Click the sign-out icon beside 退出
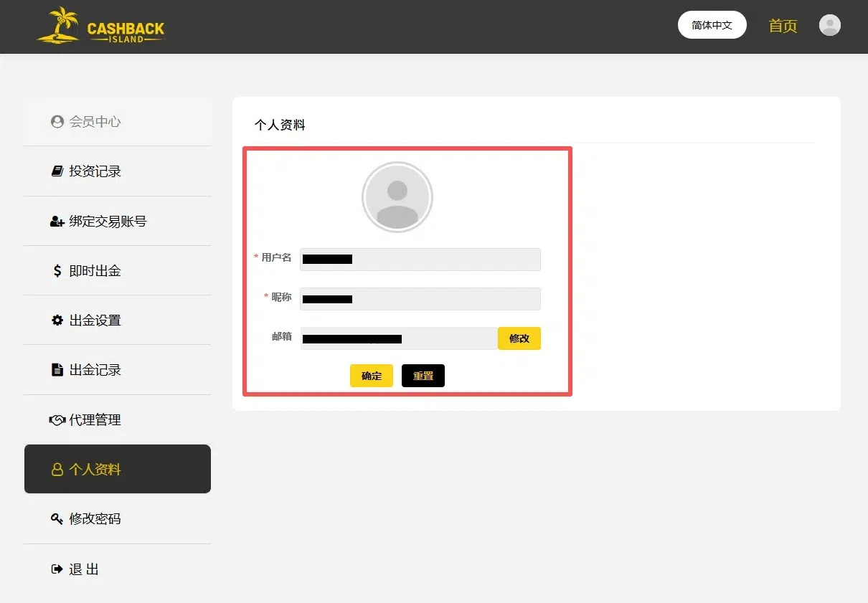 pyautogui.click(x=57, y=569)
